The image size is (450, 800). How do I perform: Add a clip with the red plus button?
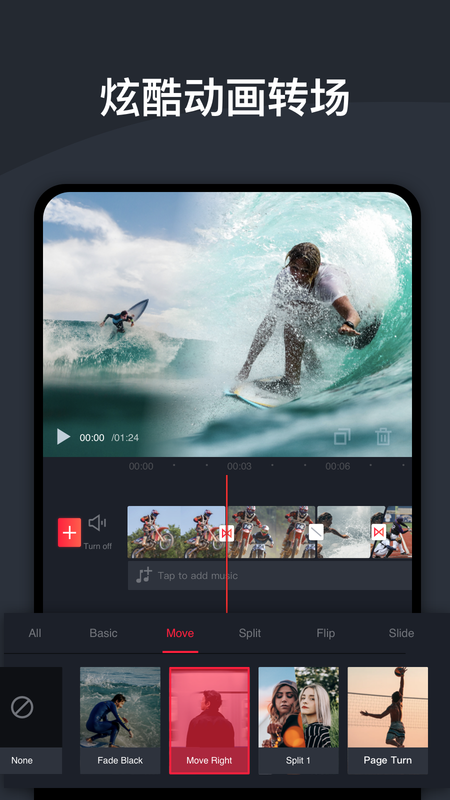(69, 532)
